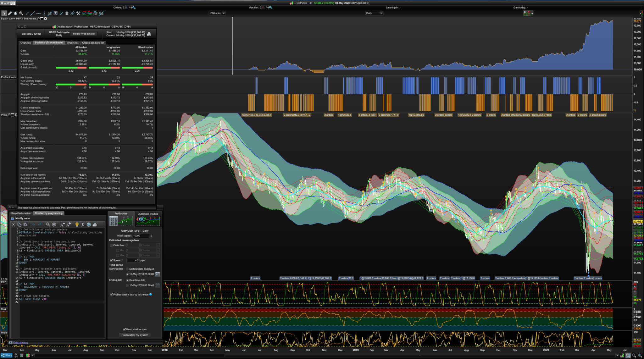This screenshot has width=644, height=359.
Task: Click the cut scissors icon in code editor
Action: pos(14,225)
